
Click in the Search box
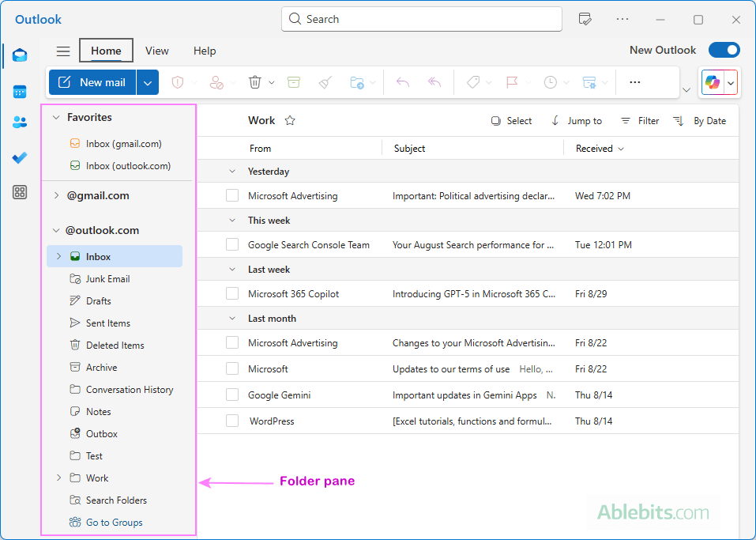pyautogui.click(x=421, y=19)
